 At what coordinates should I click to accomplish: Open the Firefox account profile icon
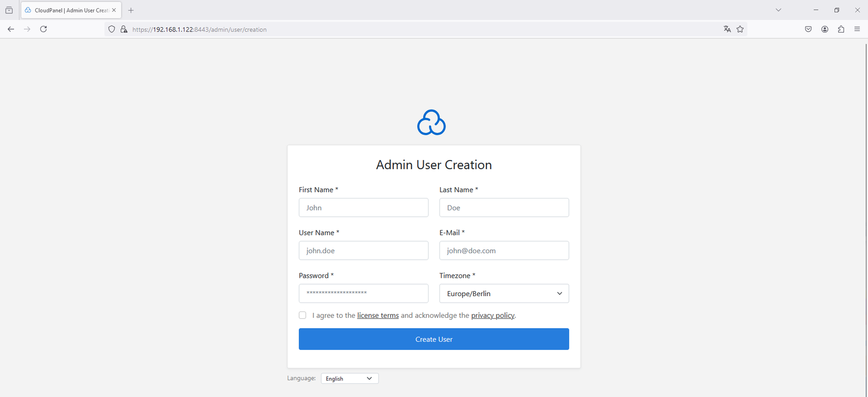pyautogui.click(x=825, y=29)
